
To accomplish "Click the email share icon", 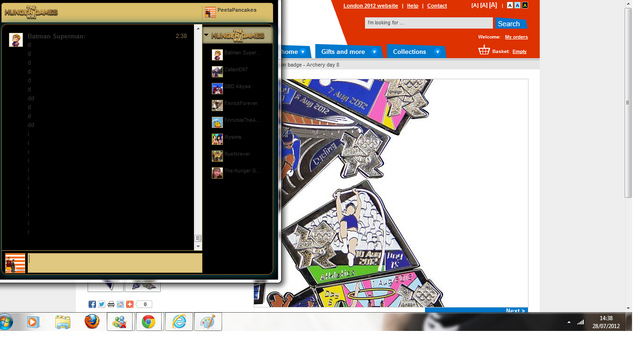I will click(120, 304).
